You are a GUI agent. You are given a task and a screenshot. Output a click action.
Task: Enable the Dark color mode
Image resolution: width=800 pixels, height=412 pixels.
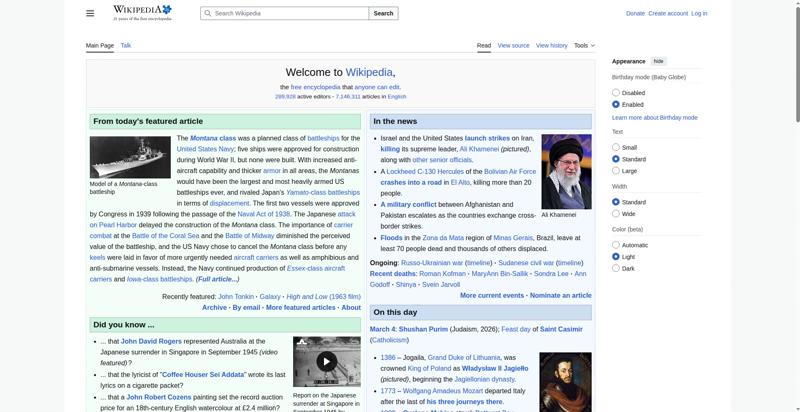pos(616,268)
